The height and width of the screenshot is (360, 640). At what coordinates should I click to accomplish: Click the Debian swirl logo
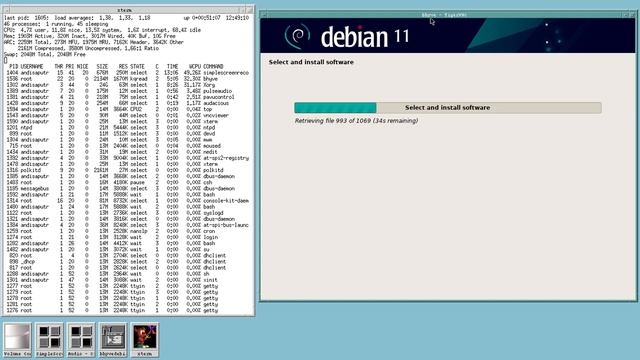(297, 36)
